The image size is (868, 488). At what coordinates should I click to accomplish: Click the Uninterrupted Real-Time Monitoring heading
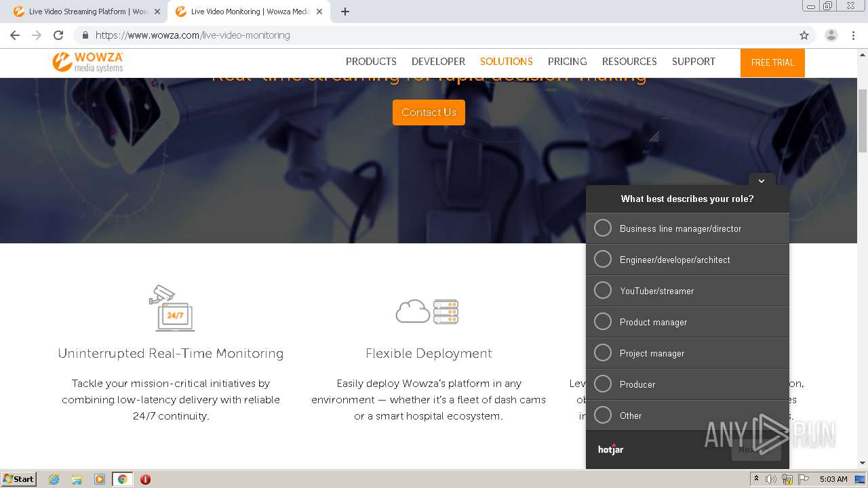[x=171, y=354]
